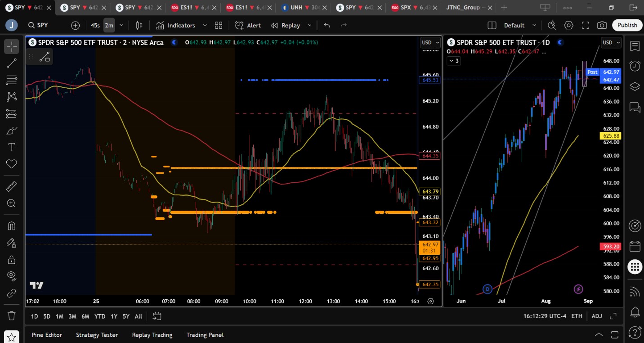Open the Indicators dialog
The image size is (644, 343).
(176, 25)
